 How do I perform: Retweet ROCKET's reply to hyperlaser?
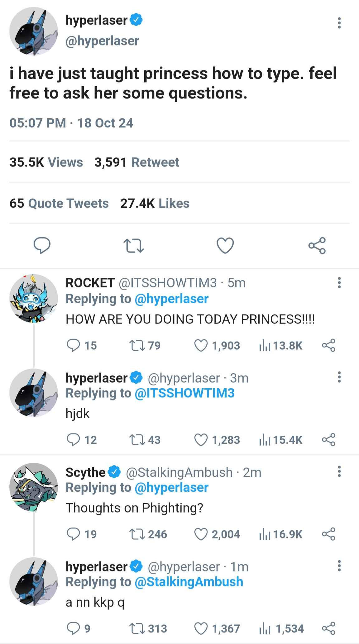tap(136, 345)
